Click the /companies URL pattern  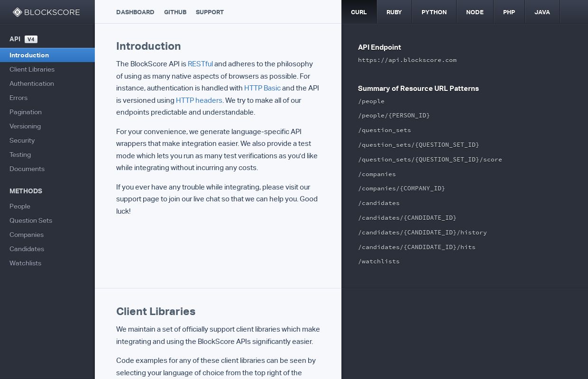(x=377, y=174)
